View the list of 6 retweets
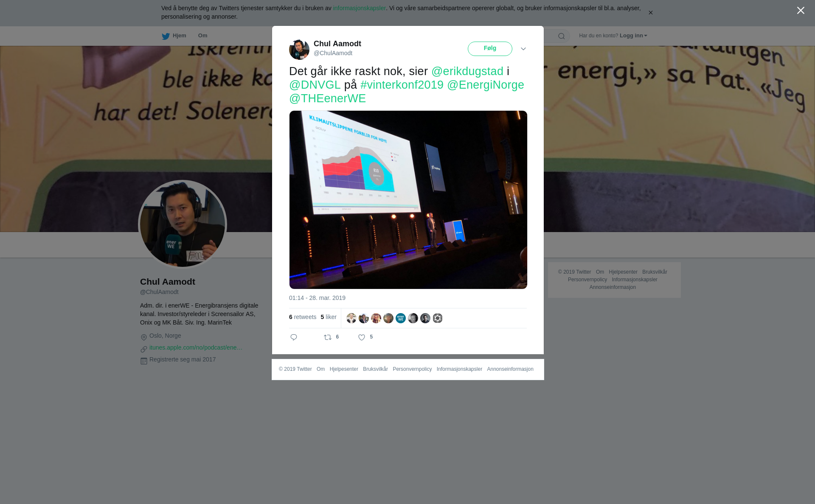This screenshot has height=504, width=815. point(303,317)
